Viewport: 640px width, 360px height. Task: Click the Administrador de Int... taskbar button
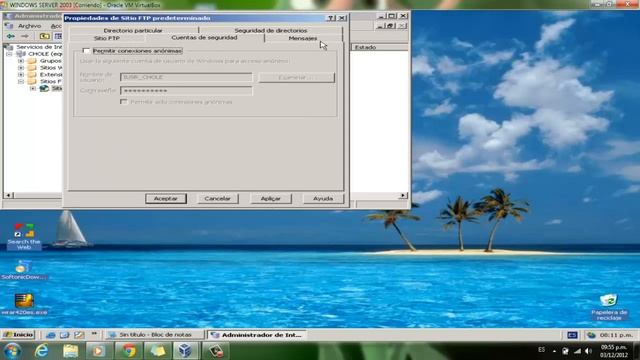click(x=257, y=335)
